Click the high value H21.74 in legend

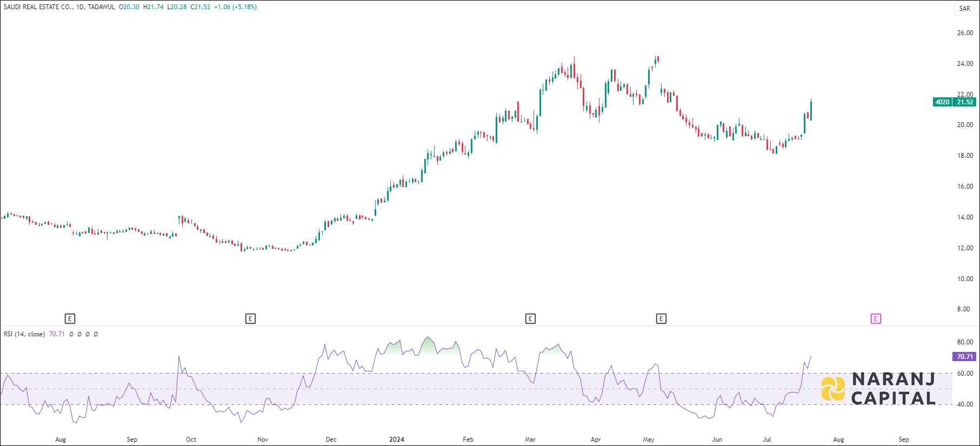click(154, 7)
